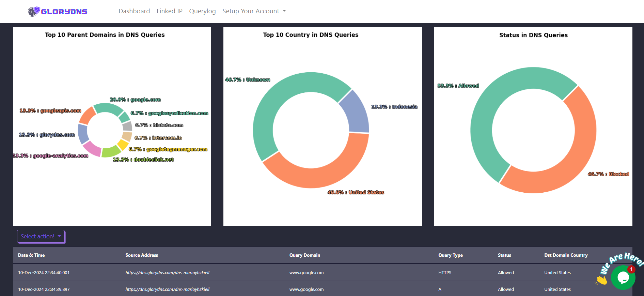
Task: Click the GloryDNS logo
Action: [58, 11]
